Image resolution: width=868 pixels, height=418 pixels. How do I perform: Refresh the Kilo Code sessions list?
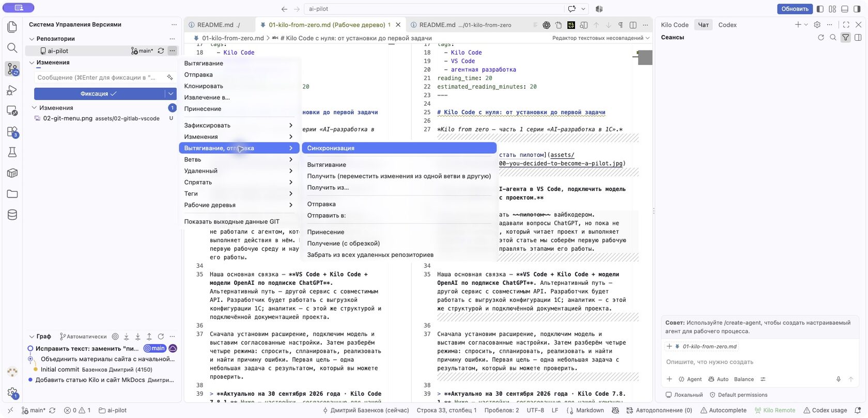pyautogui.click(x=820, y=37)
